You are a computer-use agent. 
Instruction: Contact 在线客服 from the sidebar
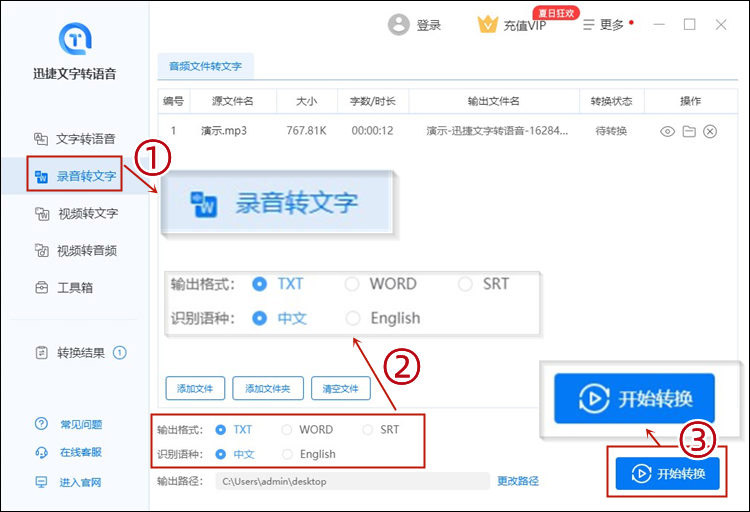point(69,452)
